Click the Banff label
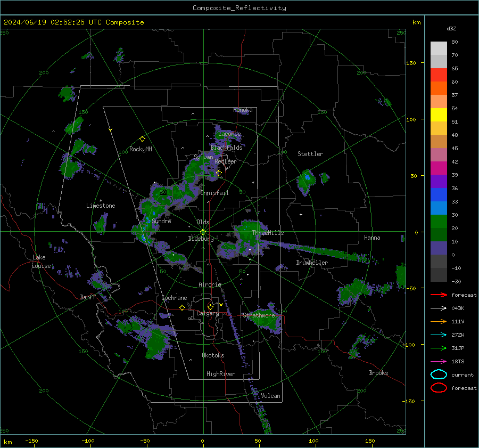 click(x=88, y=297)
